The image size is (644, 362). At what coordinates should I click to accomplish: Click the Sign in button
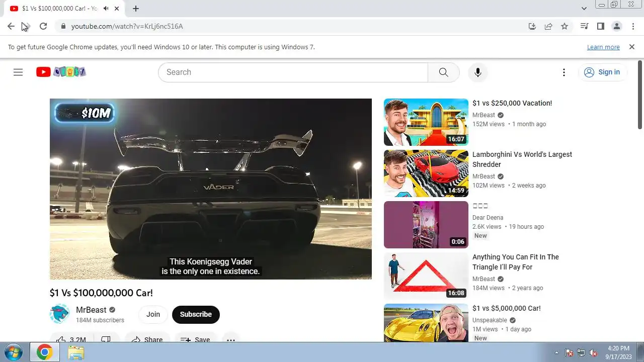(x=602, y=72)
